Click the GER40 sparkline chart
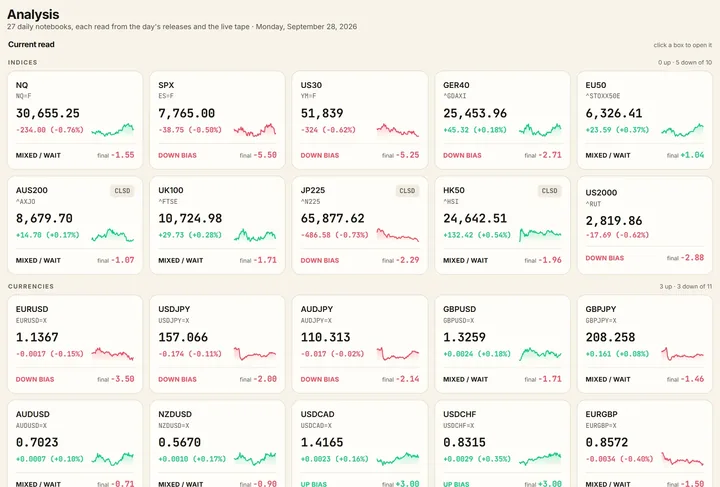The width and height of the screenshot is (720, 487). tap(540, 130)
